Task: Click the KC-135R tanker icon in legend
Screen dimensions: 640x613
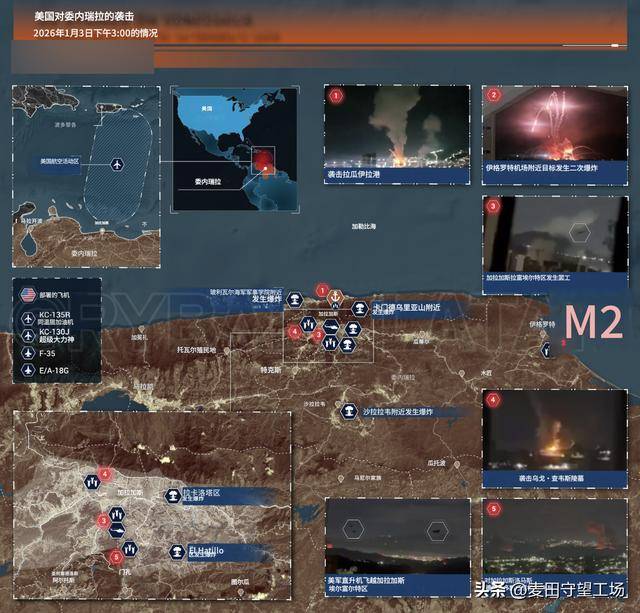Action: click(x=29, y=319)
